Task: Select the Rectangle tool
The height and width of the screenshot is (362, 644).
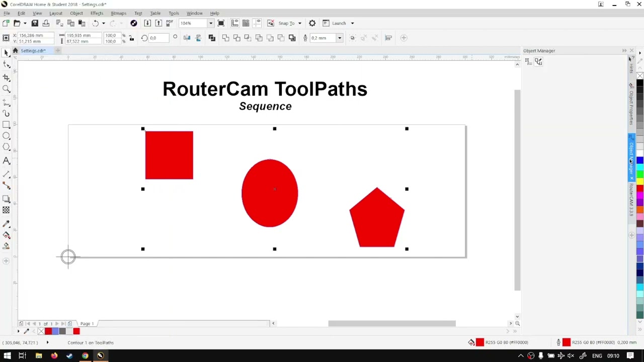Action: click(x=6, y=125)
